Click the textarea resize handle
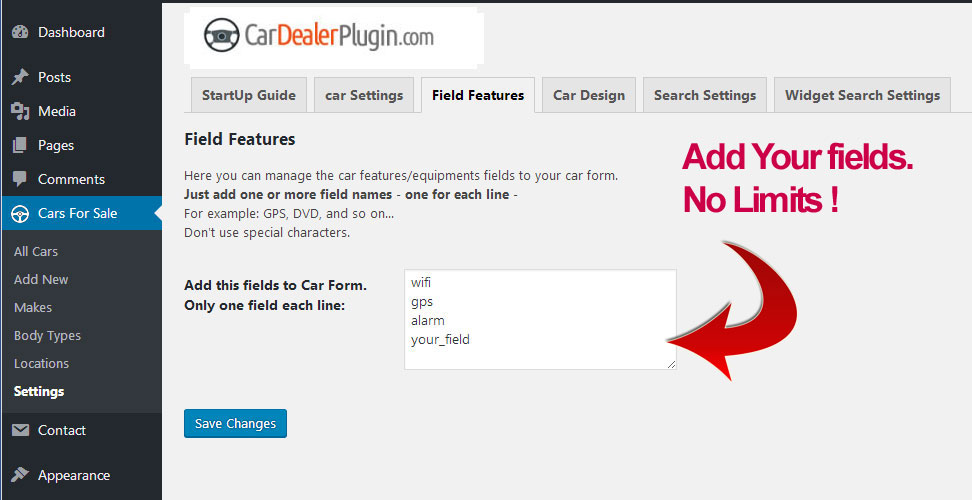Image resolution: width=972 pixels, height=500 pixels. pyautogui.click(x=671, y=365)
